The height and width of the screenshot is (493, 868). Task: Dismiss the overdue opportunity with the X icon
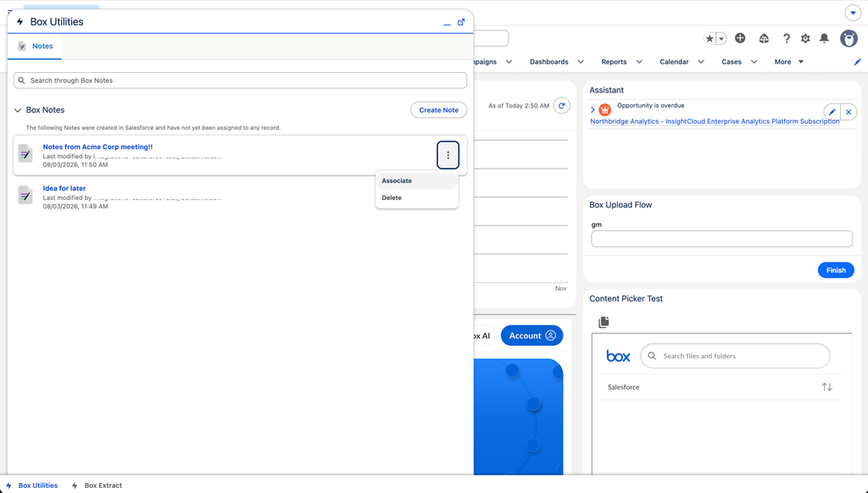point(849,112)
